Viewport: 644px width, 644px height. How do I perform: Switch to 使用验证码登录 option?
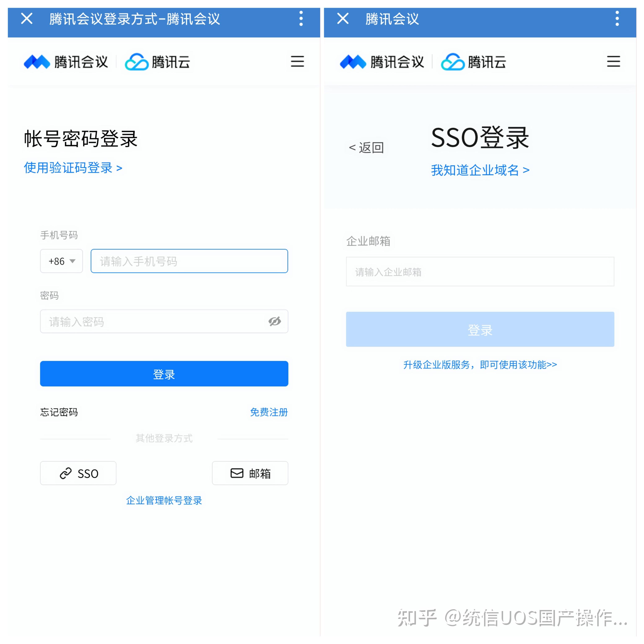[73, 168]
